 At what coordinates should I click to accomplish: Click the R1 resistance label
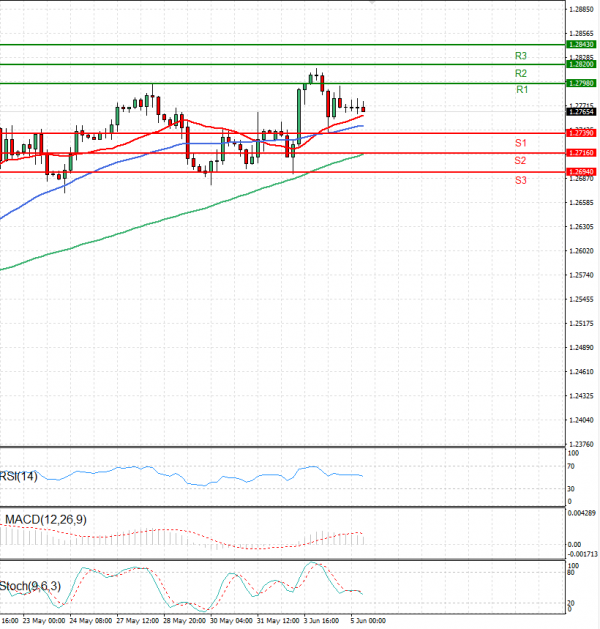click(x=522, y=89)
